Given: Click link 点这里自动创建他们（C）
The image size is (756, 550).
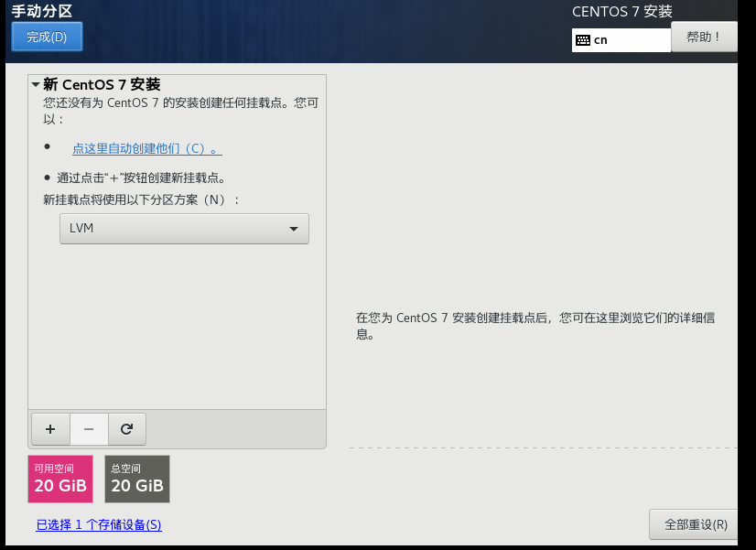Looking at the screenshot, I should point(147,148).
